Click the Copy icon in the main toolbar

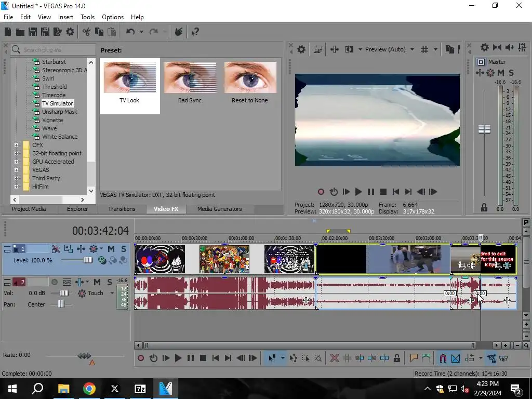click(99, 32)
